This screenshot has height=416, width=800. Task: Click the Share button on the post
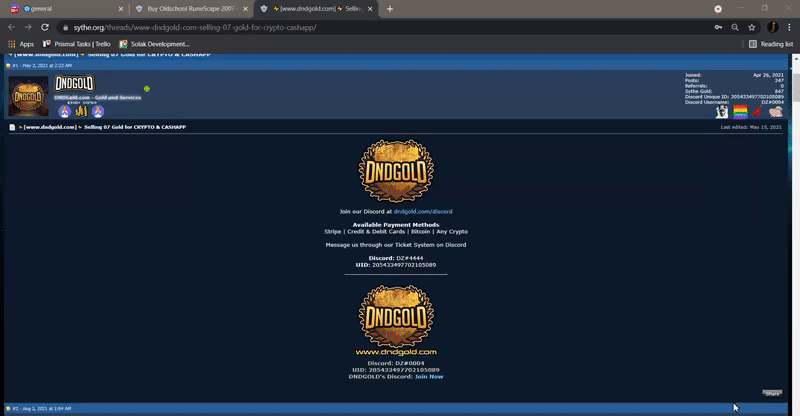pos(772,393)
